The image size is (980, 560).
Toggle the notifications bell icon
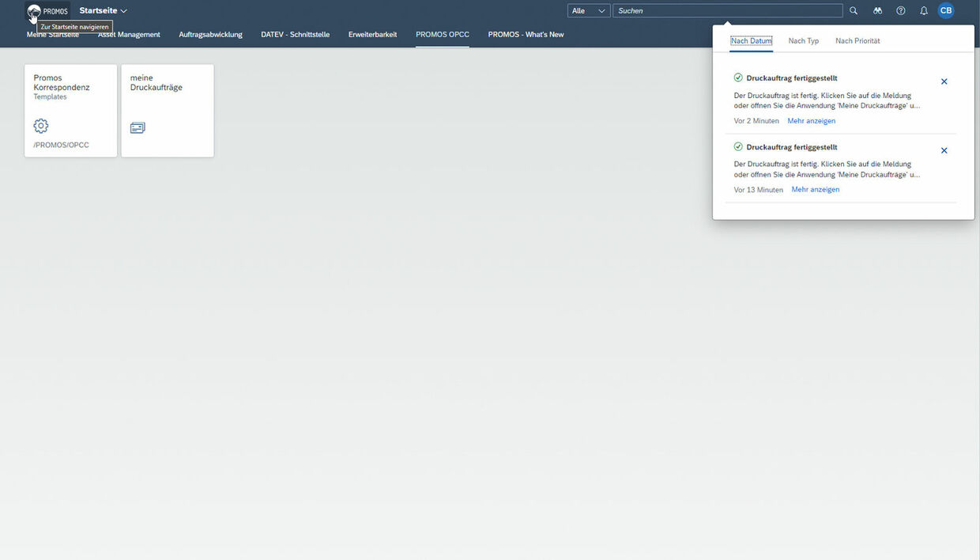coord(923,11)
